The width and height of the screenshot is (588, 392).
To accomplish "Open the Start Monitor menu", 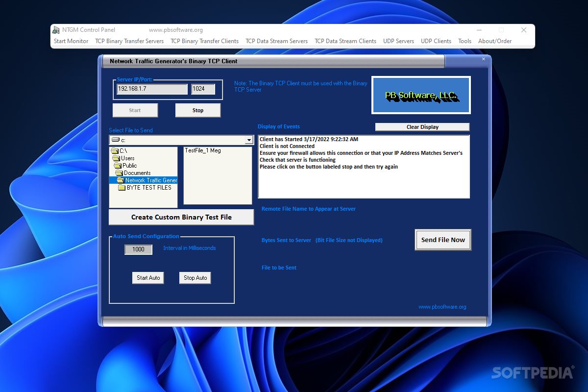I will 71,41.
